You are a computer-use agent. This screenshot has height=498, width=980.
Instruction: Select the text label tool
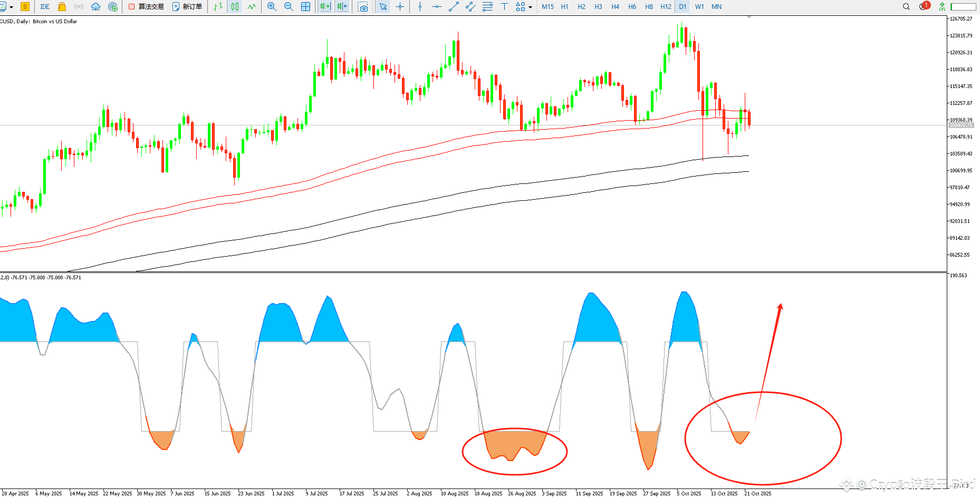(x=504, y=7)
